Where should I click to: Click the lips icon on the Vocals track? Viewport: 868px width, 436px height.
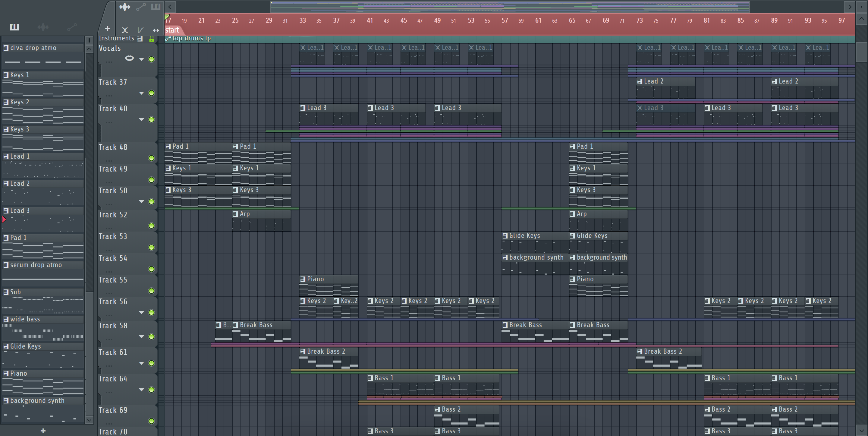(x=129, y=58)
